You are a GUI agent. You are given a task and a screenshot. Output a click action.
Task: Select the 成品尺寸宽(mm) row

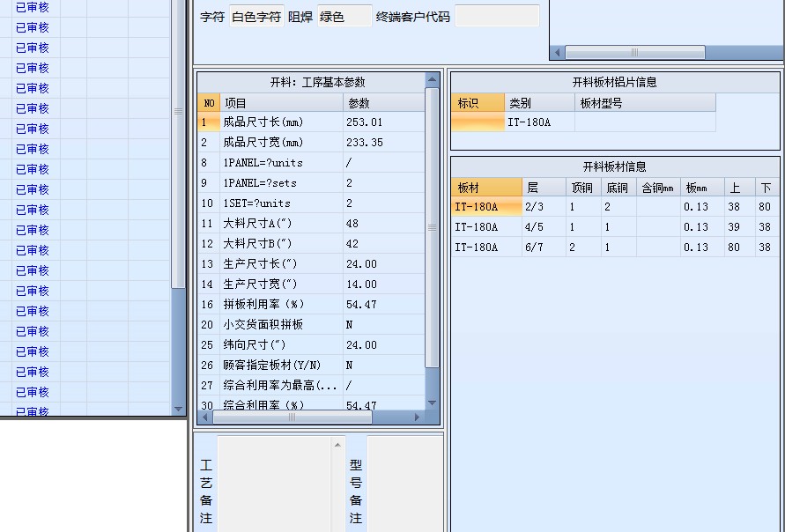311,143
